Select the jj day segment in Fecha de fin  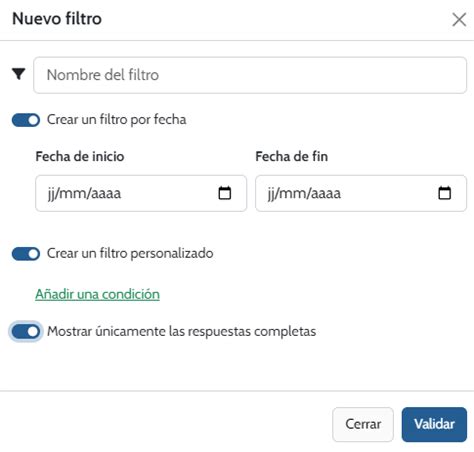[271, 194]
